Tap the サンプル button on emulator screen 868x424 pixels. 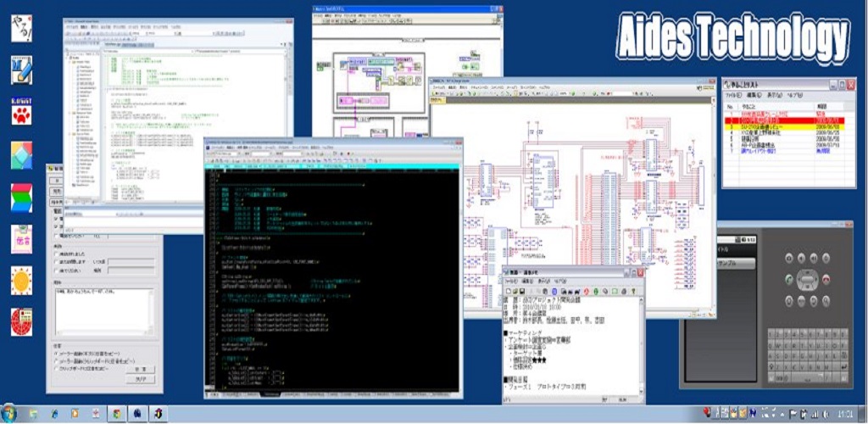[x=737, y=264]
